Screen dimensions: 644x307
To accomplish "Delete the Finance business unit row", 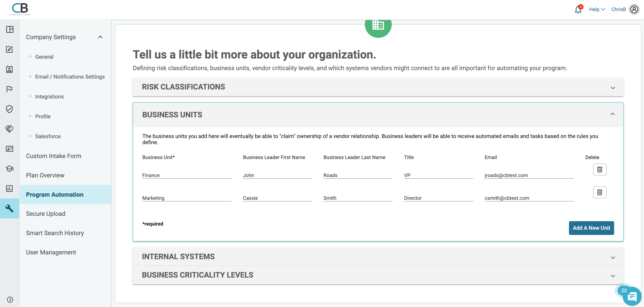I will (600, 170).
